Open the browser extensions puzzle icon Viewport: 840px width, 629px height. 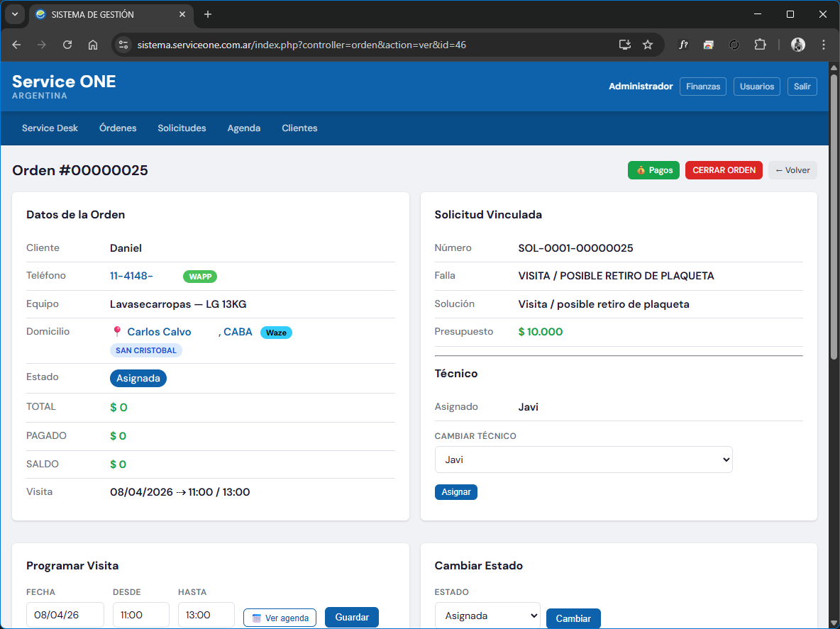pyautogui.click(x=760, y=45)
